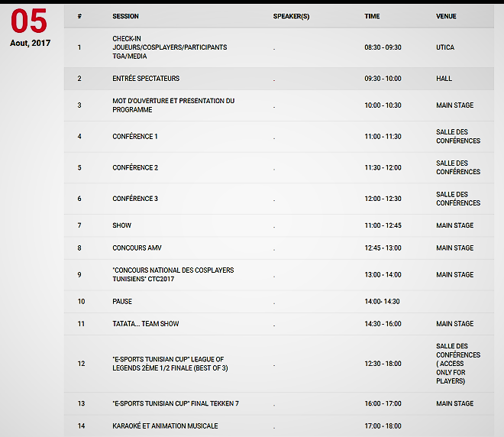Click the VENUE column header

(447, 17)
